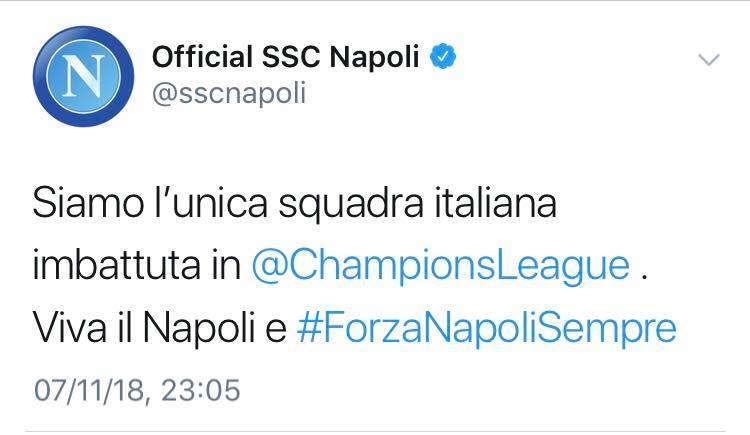The width and height of the screenshot is (750, 435).
Task: Open the @ChampionsLeague mention
Action: [441, 266]
